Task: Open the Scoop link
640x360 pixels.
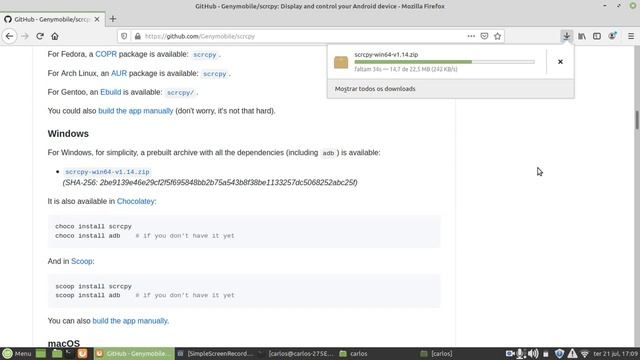Action: tap(82, 261)
